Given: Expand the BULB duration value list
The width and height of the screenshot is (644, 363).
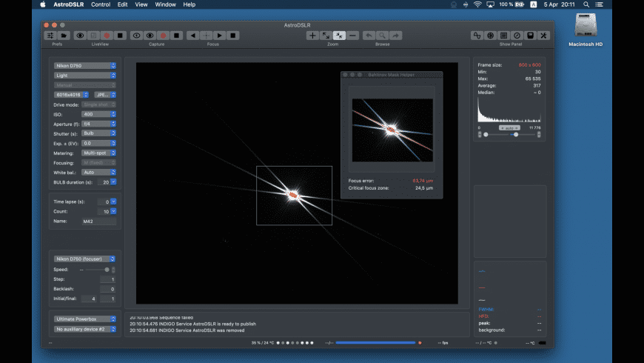Looking at the screenshot, I should [x=113, y=182].
